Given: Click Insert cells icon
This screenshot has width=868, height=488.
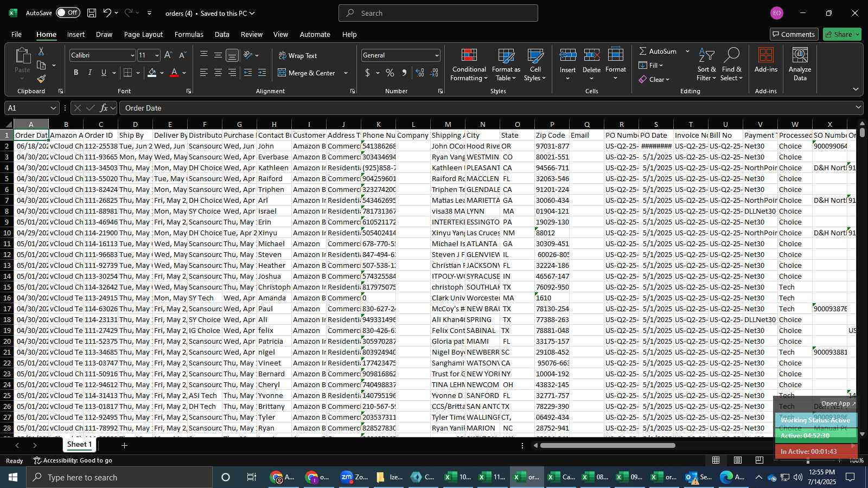Looking at the screenshot, I should pyautogui.click(x=567, y=55).
